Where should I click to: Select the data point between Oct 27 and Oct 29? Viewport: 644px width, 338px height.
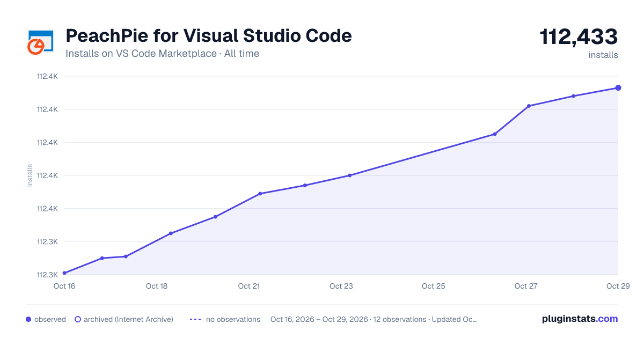pos(573,96)
